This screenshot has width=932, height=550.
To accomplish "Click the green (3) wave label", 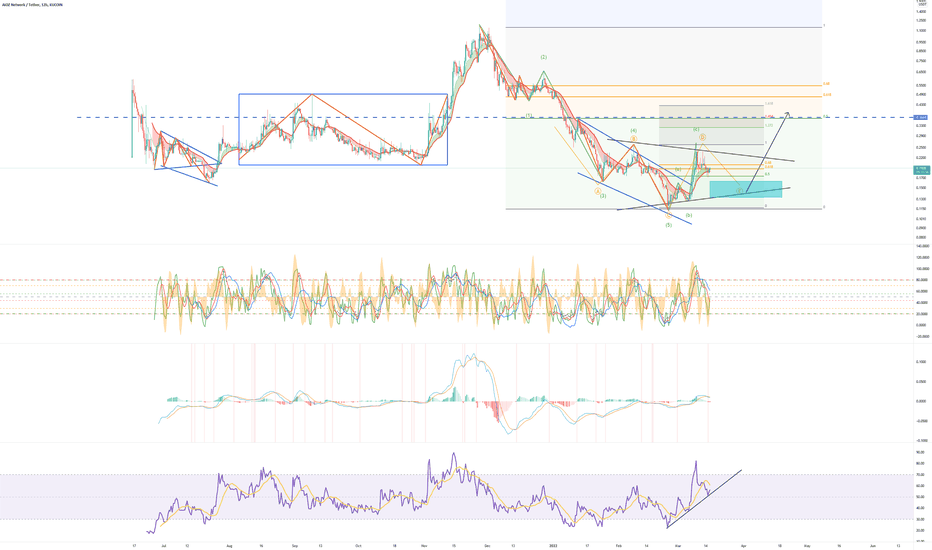I will tap(603, 196).
